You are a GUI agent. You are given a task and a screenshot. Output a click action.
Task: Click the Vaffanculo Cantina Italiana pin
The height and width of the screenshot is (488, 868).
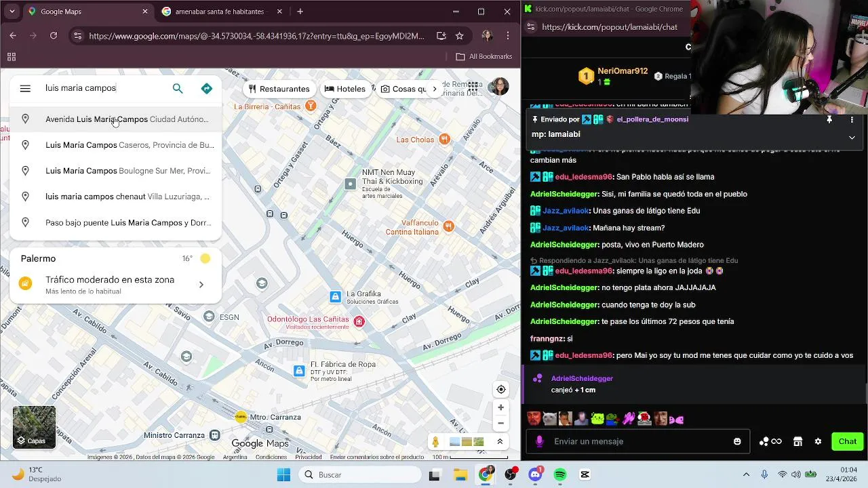pos(448,226)
